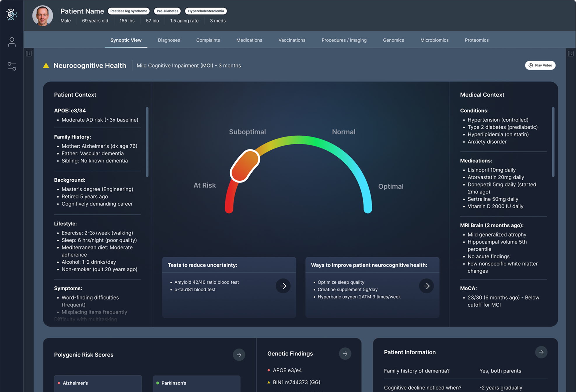The width and height of the screenshot is (576, 392).
Task: Click the Patient Context panel scrollbar
Action: tap(147, 142)
